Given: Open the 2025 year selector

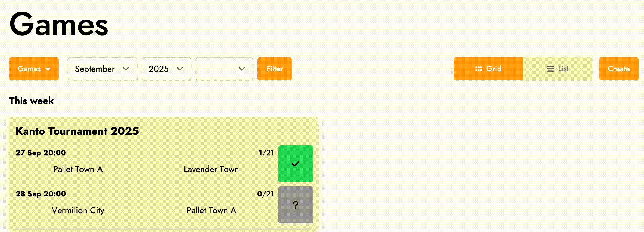Looking at the screenshot, I should pyautogui.click(x=166, y=69).
